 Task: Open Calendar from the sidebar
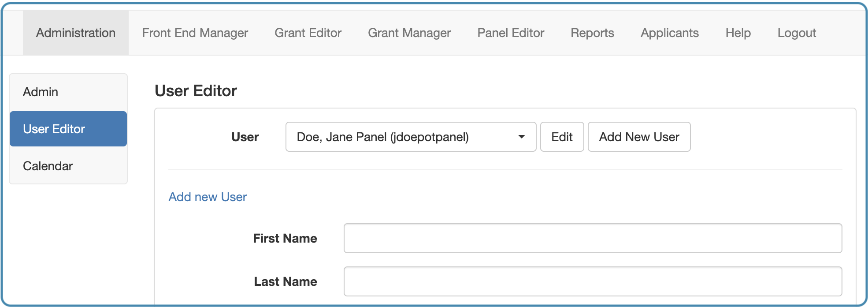pos(68,166)
